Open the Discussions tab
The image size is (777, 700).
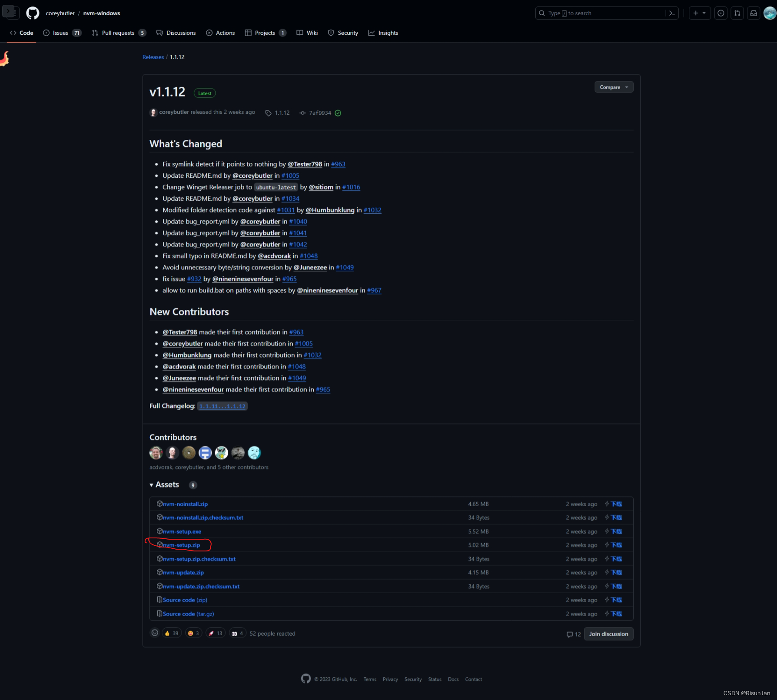point(176,33)
